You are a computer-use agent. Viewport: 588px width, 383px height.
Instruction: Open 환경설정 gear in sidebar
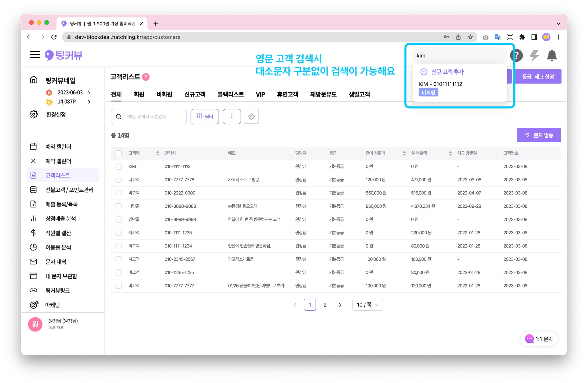34,114
